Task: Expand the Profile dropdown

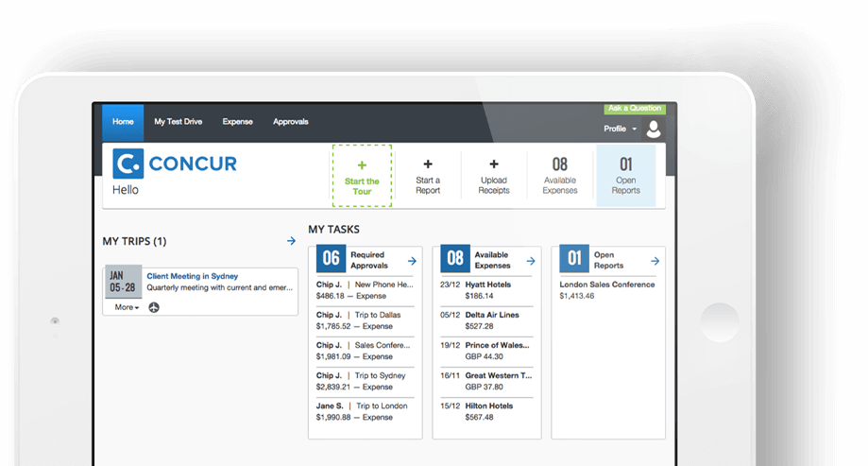Action: pos(620,129)
